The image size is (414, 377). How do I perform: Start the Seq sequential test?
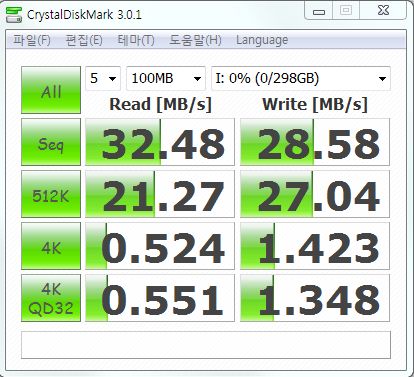(51, 142)
